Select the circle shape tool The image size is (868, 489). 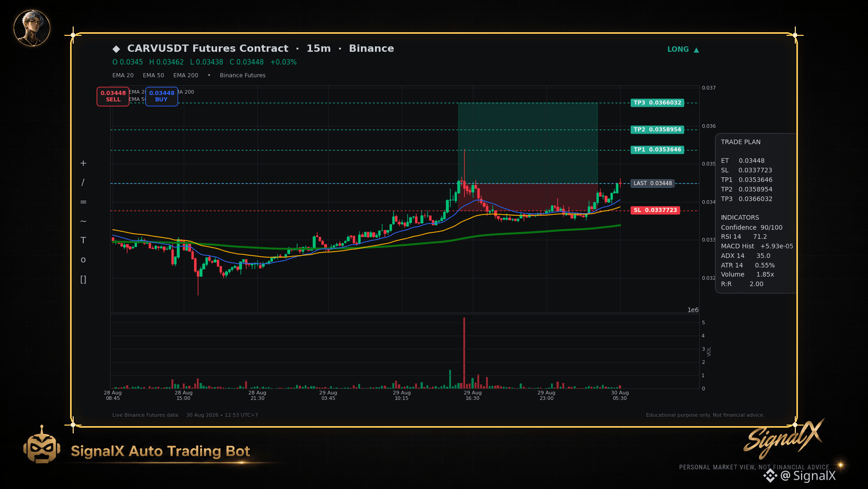pyautogui.click(x=83, y=260)
